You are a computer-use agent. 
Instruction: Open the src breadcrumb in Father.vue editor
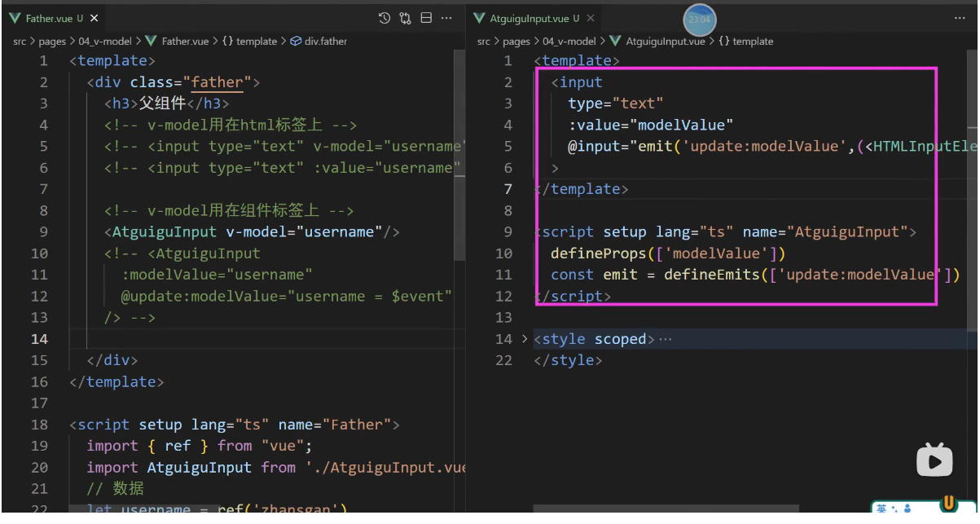coord(20,41)
